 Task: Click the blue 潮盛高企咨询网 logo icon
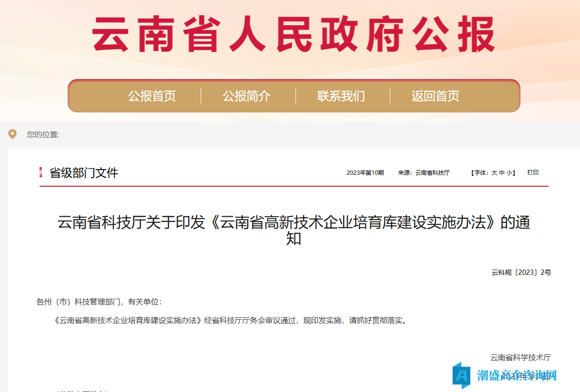pos(461,375)
